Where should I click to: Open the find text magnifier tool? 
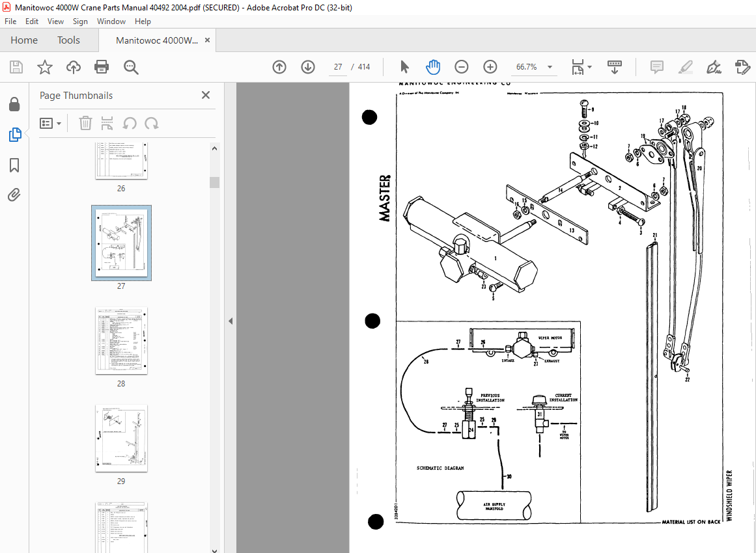point(131,67)
